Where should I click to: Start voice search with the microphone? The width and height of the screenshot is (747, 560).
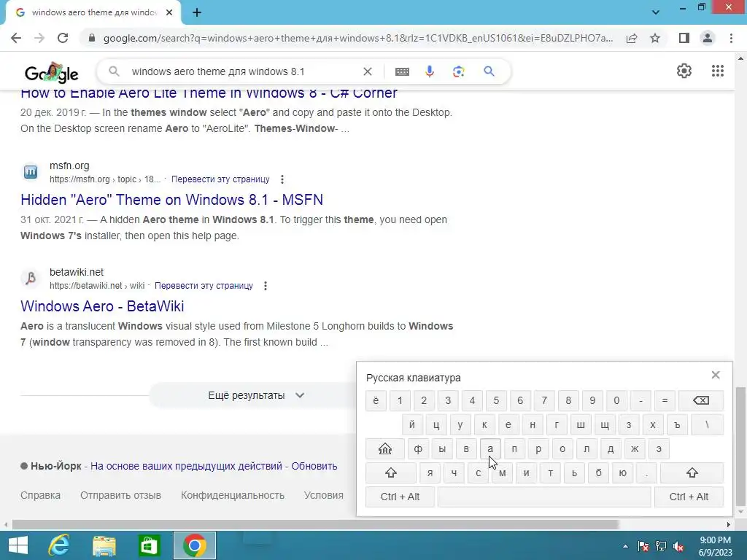(430, 71)
